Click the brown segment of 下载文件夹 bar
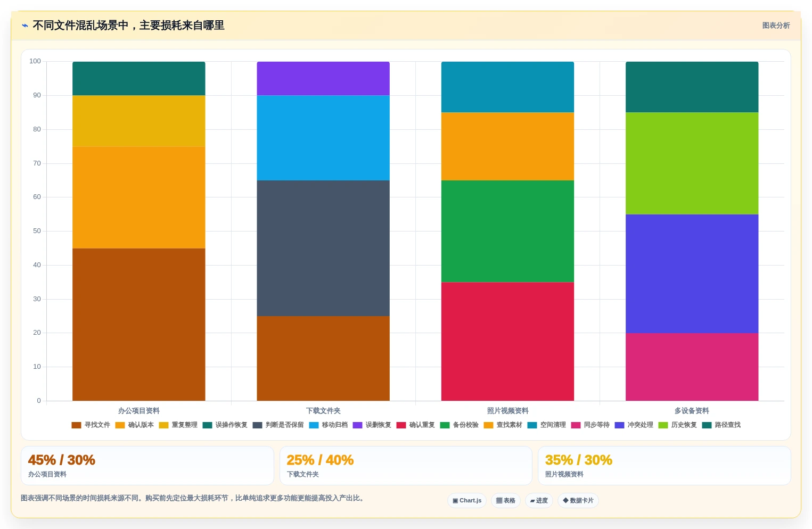812x529 pixels. tap(323, 359)
